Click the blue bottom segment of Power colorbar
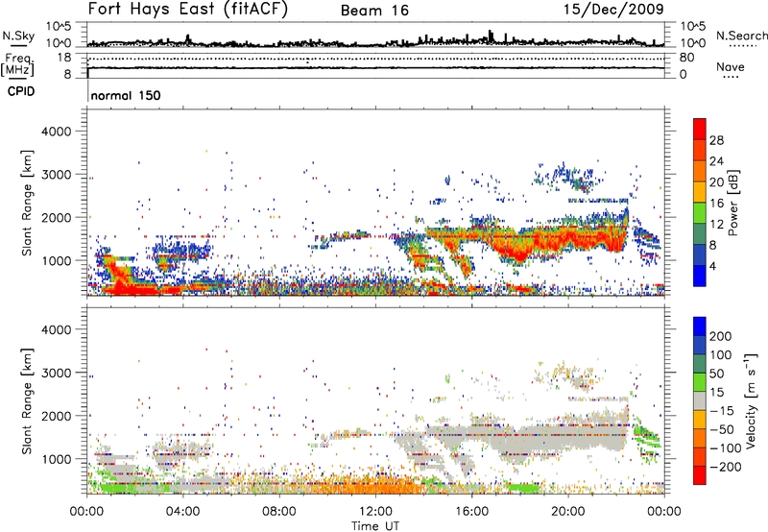The image size is (768, 532). [x=700, y=276]
